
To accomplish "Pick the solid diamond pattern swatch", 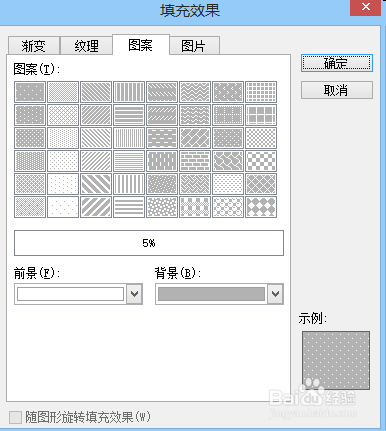I will click(261, 207).
